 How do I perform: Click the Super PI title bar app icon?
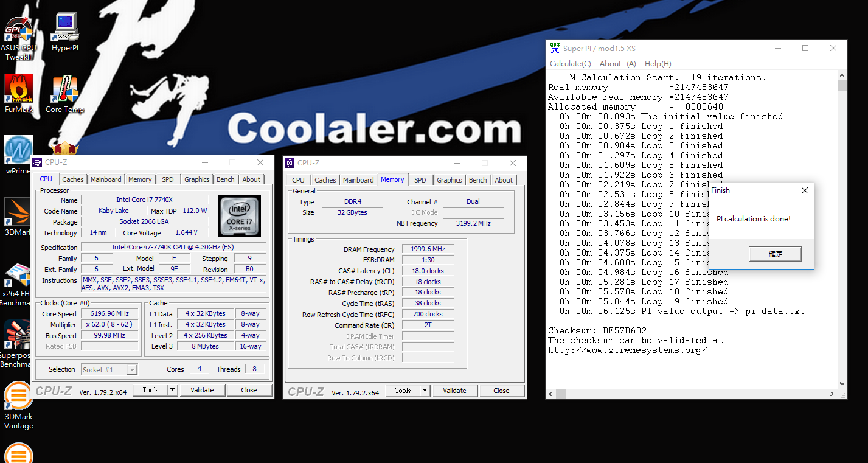(x=555, y=48)
